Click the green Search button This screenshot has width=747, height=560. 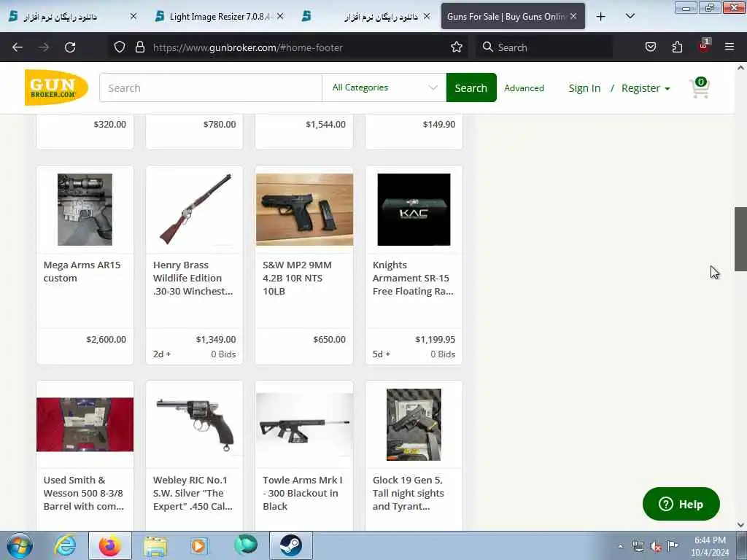pyautogui.click(x=471, y=87)
